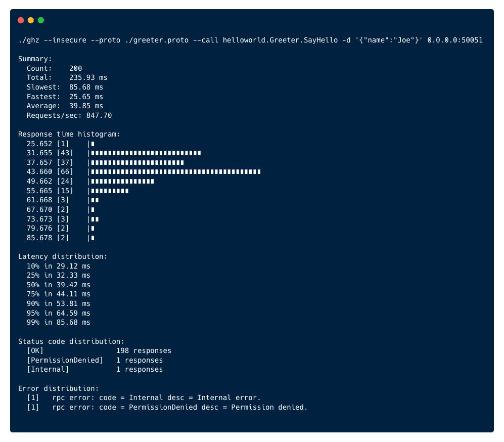Click the Count value 200
The image size is (504, 442).
click(75, 68)
